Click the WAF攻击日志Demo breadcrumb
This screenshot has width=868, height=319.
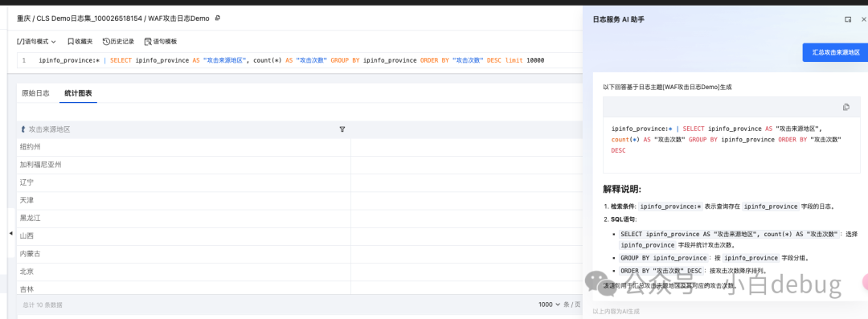coord(178,18)
